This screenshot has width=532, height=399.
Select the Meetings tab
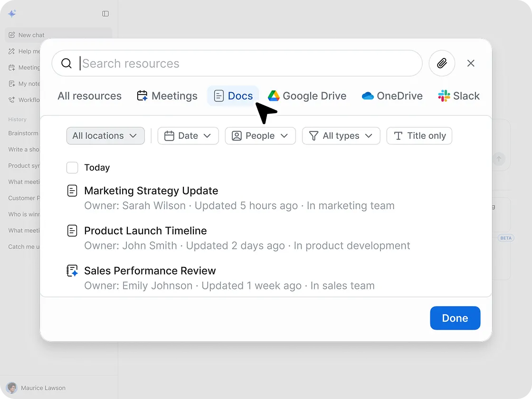click(x=167, y=96)
